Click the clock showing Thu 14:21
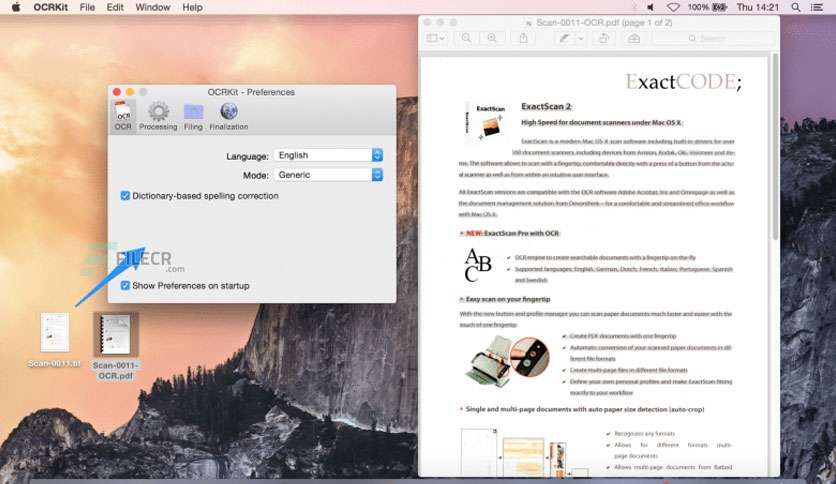The height and width of the screenshot is (484, 836). click(758, 7)
